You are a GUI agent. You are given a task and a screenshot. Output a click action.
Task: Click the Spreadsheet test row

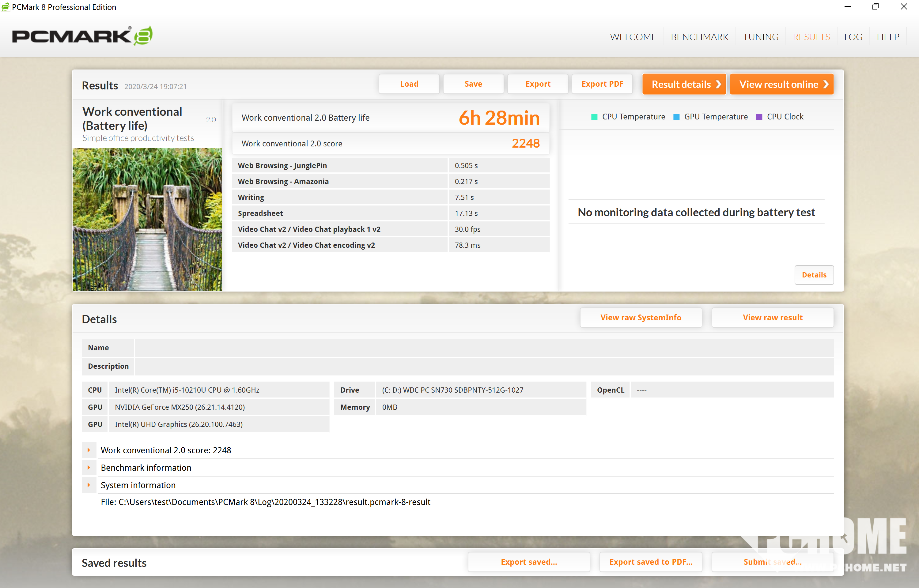(391, 213)
